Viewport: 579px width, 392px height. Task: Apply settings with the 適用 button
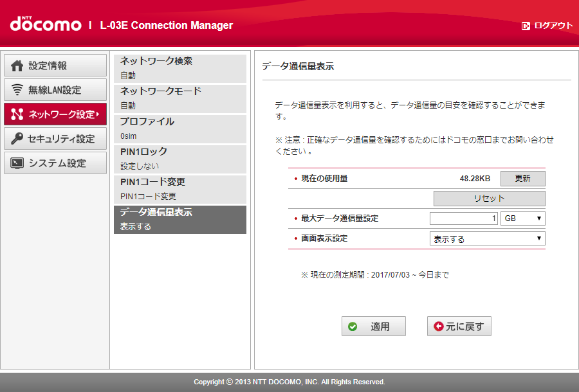pyautogui.click(x=373, y=326)
